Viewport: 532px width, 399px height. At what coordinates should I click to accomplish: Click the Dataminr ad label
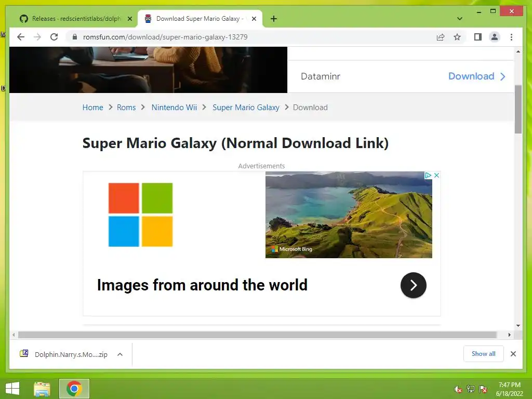[320, 76]
